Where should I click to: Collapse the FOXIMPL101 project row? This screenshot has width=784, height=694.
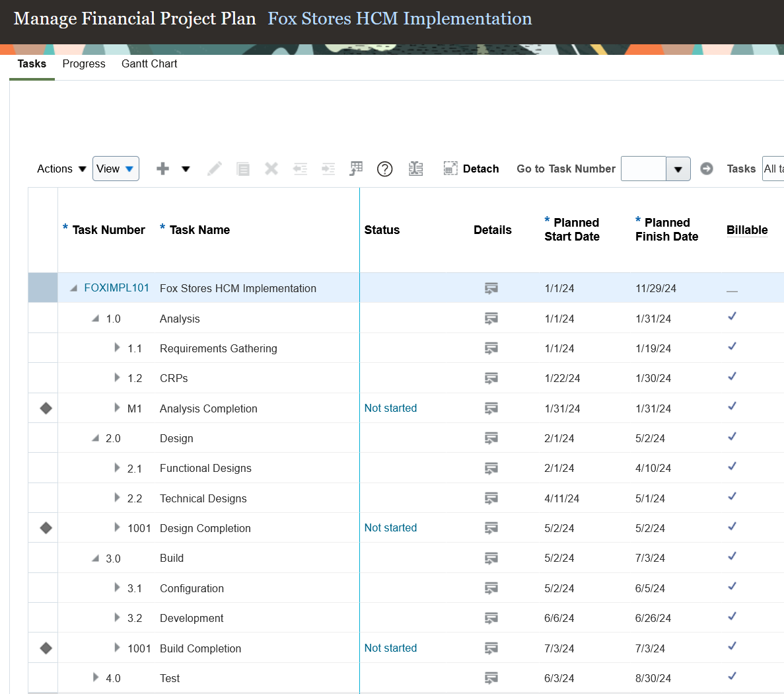(73, 288)
